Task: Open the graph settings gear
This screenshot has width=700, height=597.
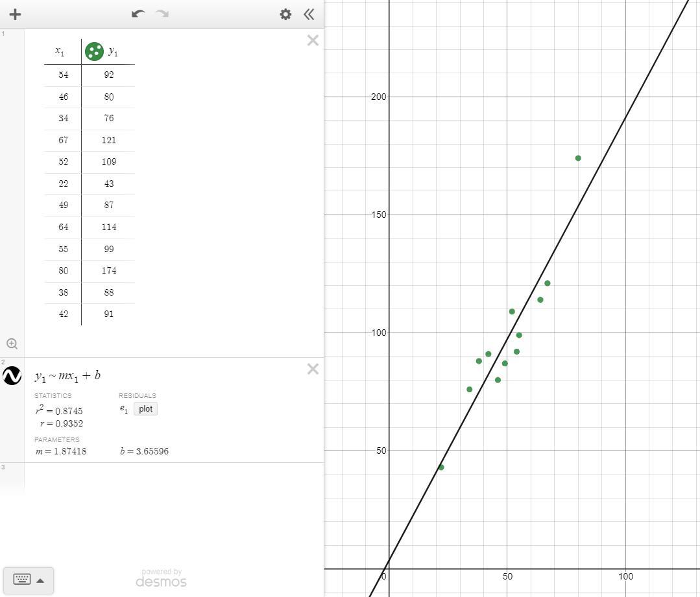Action: [285, 14]
